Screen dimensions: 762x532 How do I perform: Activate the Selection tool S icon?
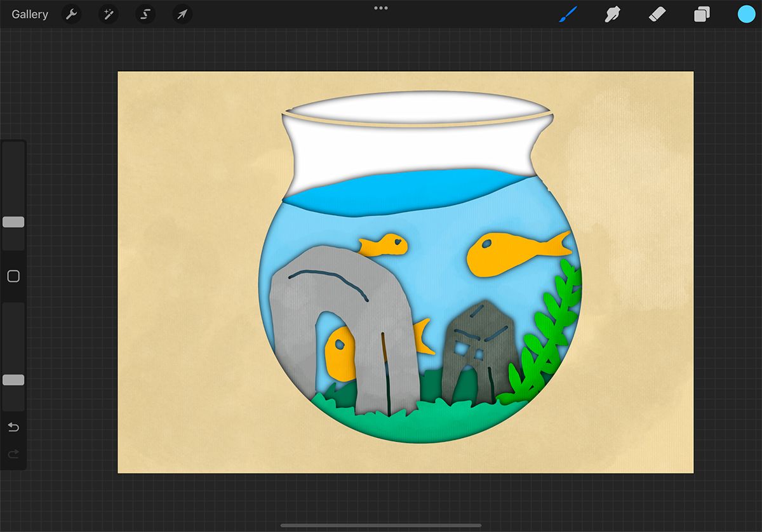pos(145,14)
